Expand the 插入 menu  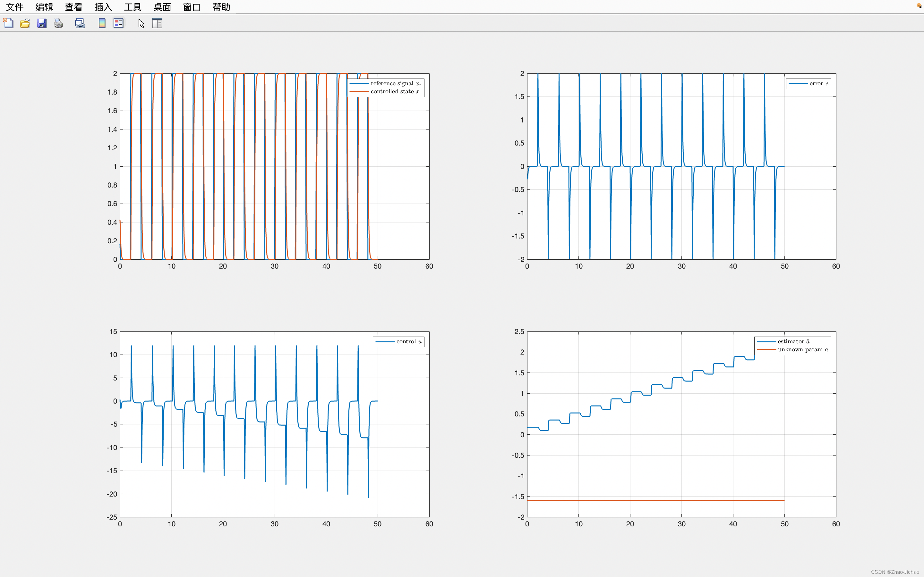tap(103, 7)
